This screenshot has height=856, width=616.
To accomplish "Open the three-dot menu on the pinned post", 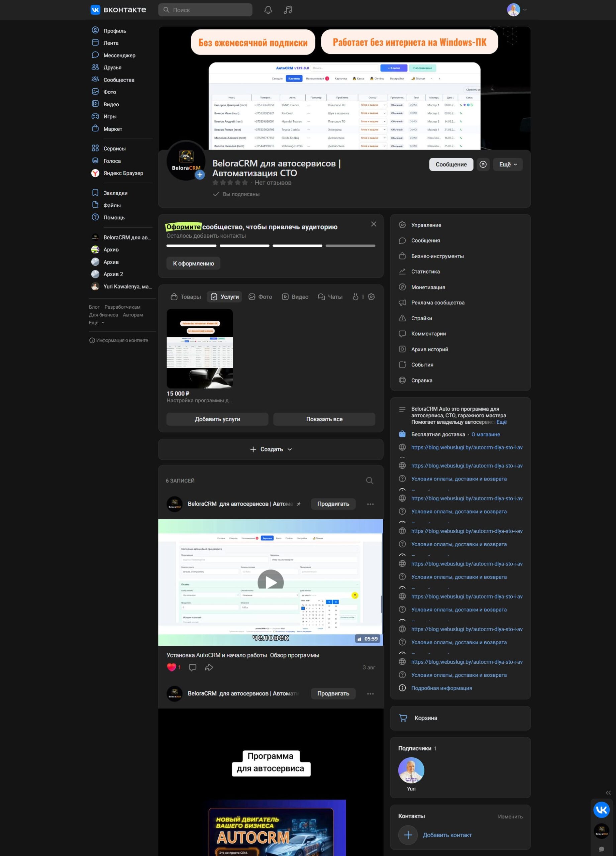I will [370, 504].
